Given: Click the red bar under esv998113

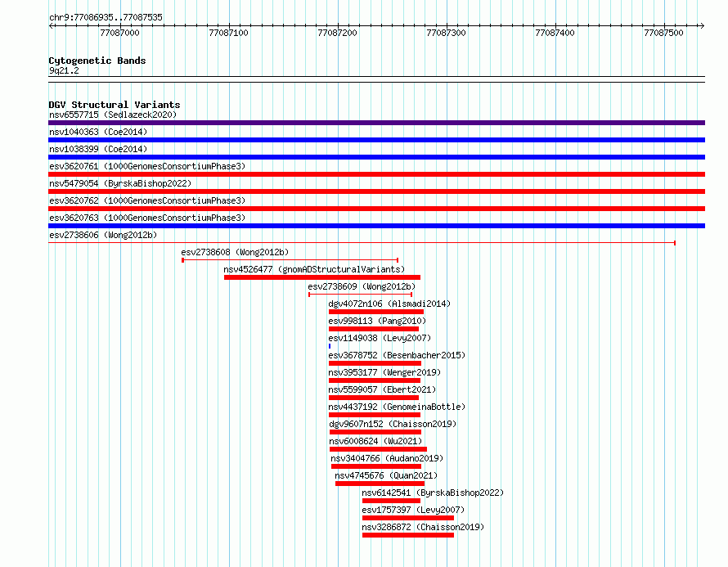Looking at the screenshot, I should [374, 329].
